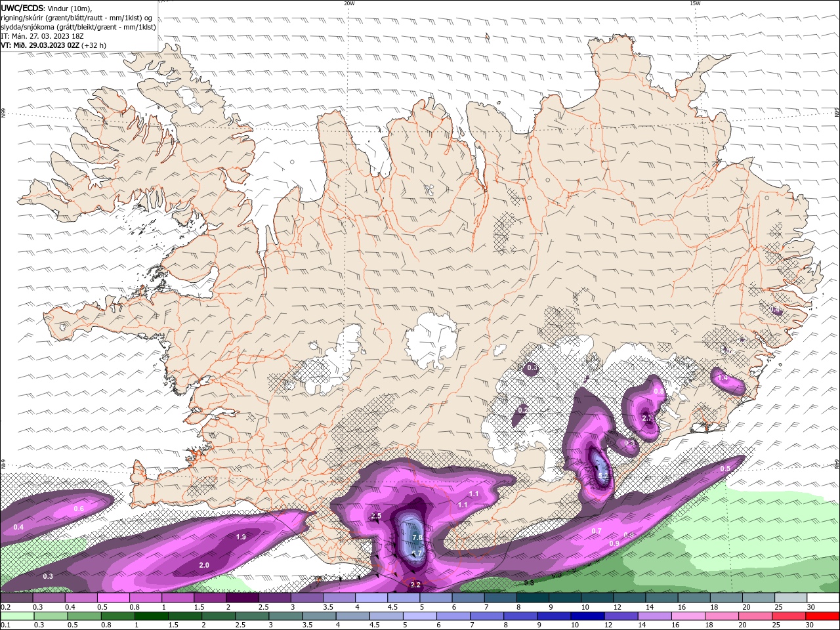Click the '2.7' snowfall value on the map
Image resolution: width=840 pixels, height=630 pixels.
click(647, 418)
